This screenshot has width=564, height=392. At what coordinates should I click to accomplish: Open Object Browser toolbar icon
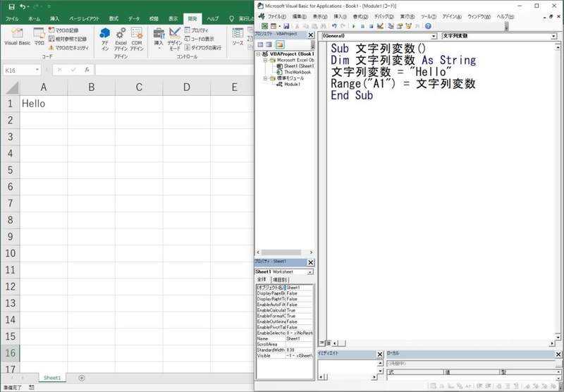[x=408, y=26]
